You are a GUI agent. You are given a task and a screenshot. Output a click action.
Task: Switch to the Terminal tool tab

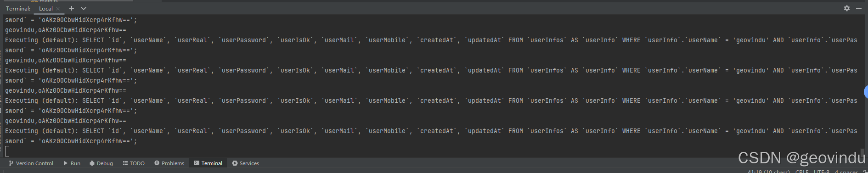[x=208, y=163]
